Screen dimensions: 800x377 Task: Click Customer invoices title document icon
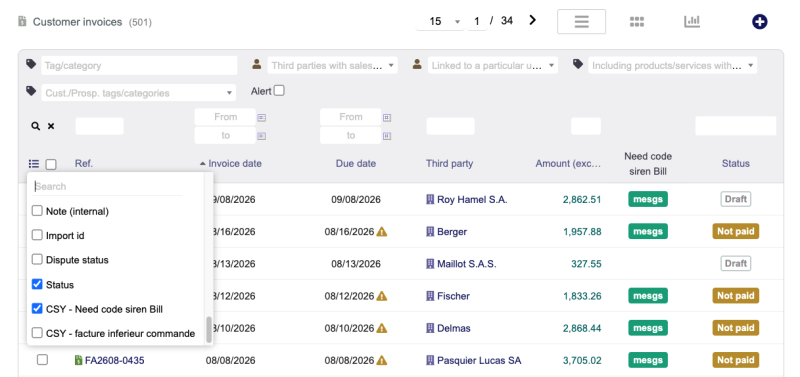(x=22, y=22)
